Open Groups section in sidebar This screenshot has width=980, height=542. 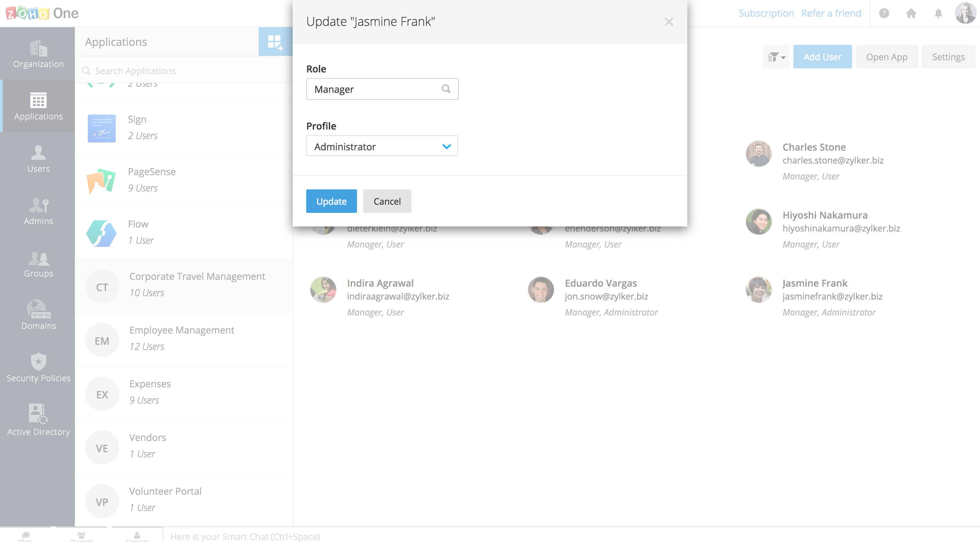tap(38, 264)
